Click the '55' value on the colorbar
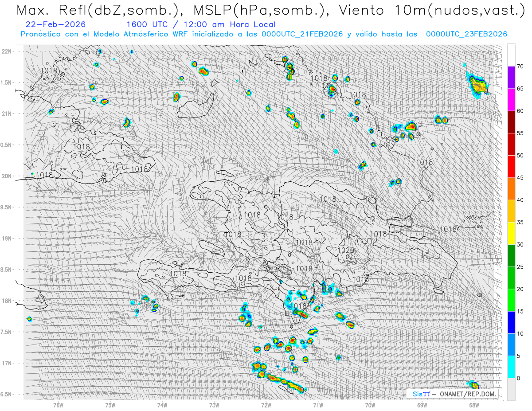This screenshot has height=411, width=532. [520, 133]
